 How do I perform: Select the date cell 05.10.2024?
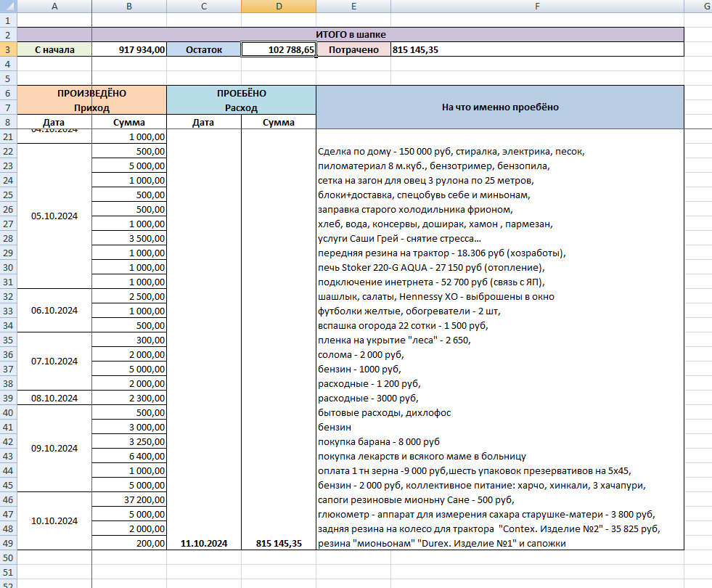pos(54,216)
